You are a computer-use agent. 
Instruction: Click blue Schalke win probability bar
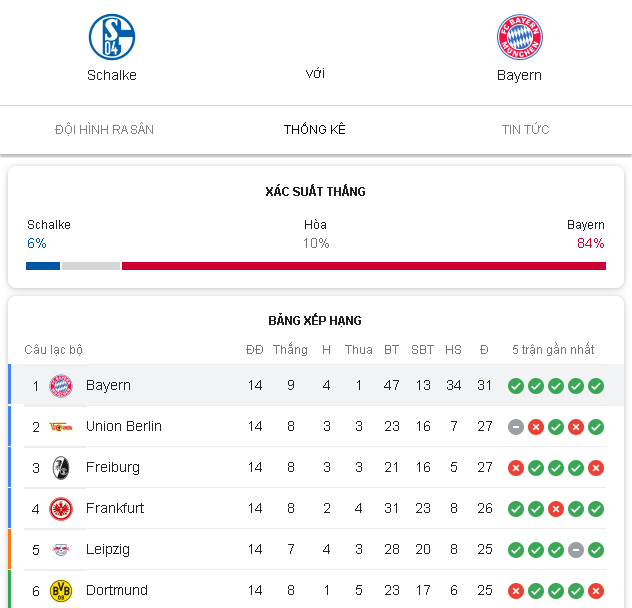tap(43, 266)
